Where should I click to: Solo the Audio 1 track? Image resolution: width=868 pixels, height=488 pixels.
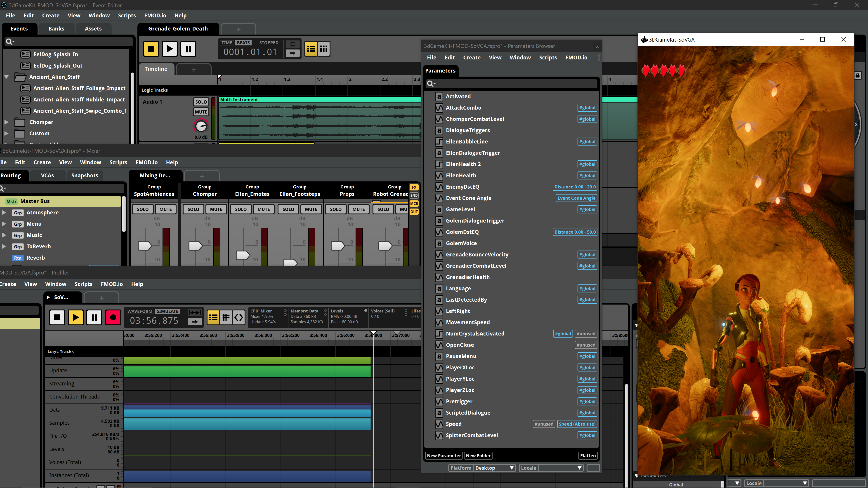coord(201,102)
